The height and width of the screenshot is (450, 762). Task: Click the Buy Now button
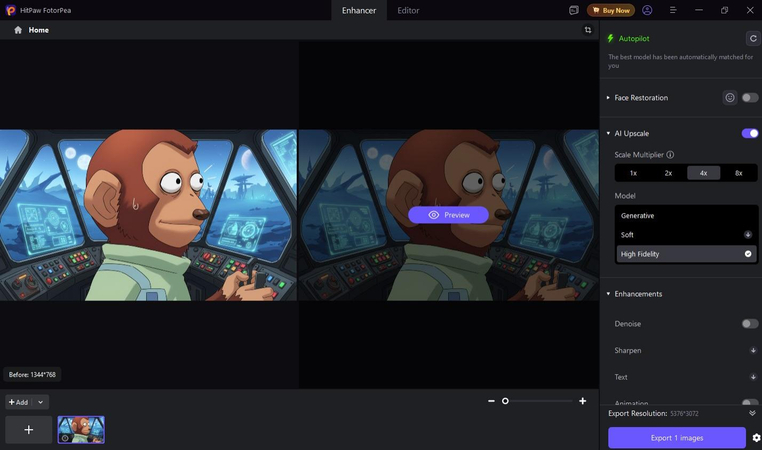(611, 10)
